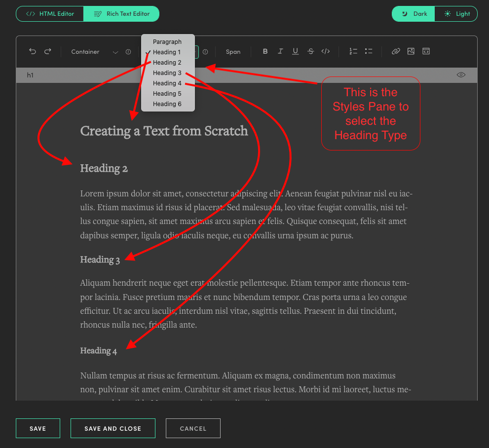489x448 pixels.
Task: Choose Paragraph in the styles list
Action: point(167,41)
